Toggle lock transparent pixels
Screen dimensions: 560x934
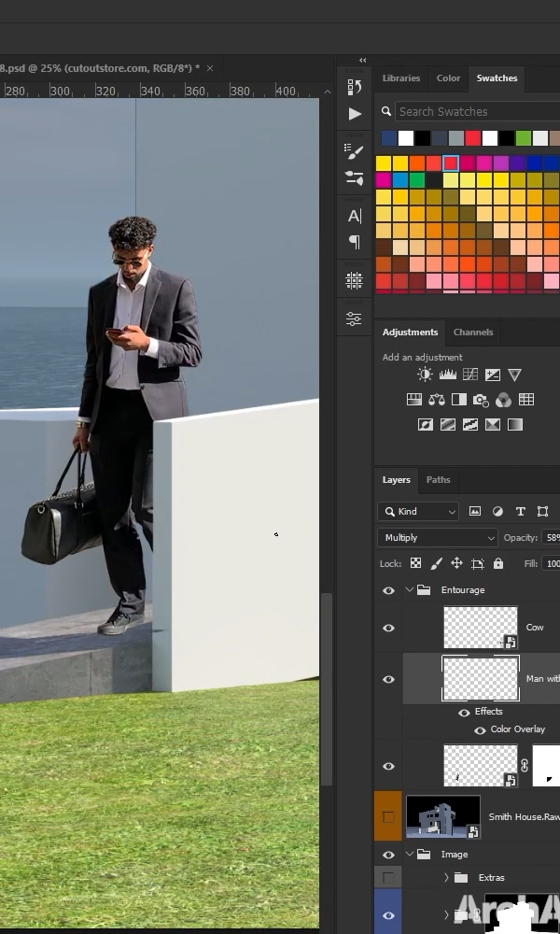[x=416, y=563]
